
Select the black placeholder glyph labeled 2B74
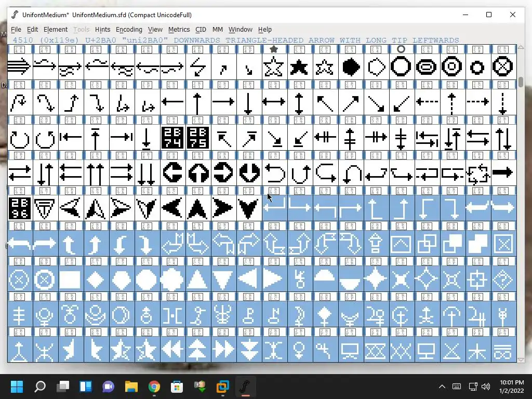point(172,137)
